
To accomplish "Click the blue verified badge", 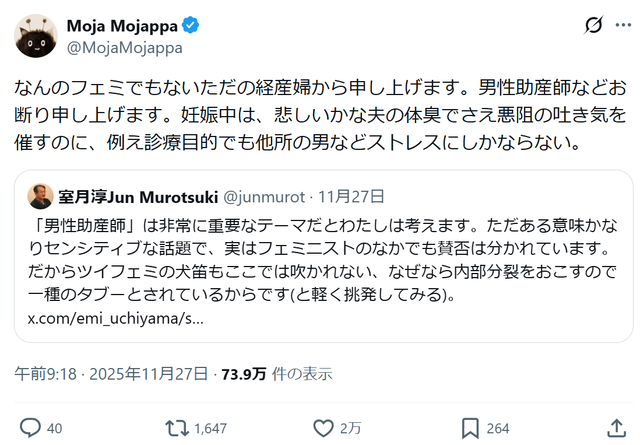I will coord(190,25).
